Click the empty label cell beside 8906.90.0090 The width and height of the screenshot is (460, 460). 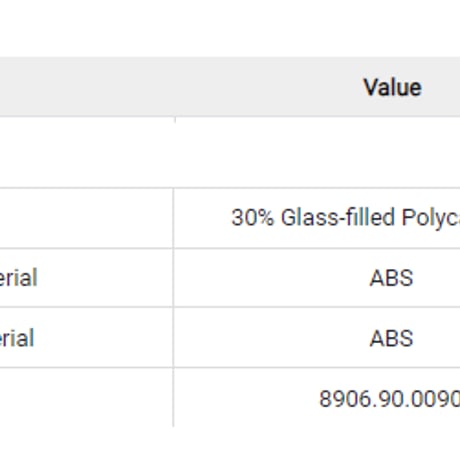tap(86, 397)
